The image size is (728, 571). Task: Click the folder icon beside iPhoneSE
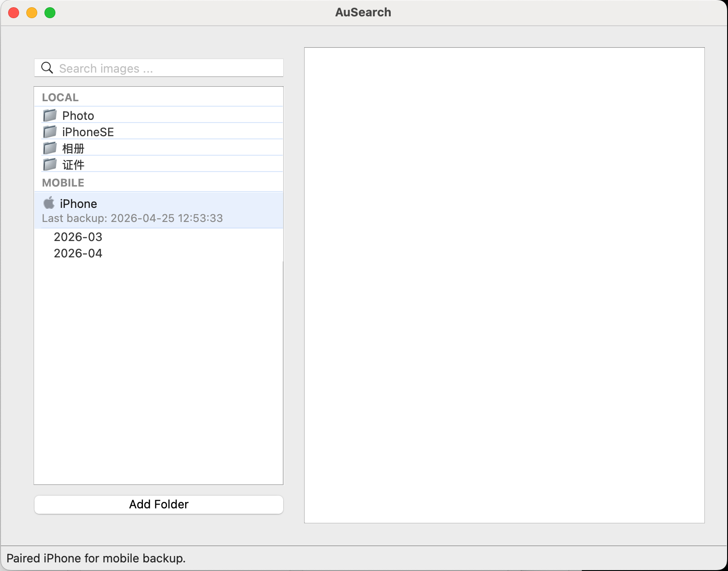(49, 131)
